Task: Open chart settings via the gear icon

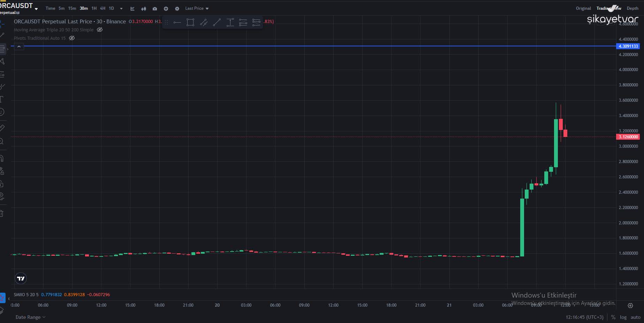Action: pos(177,8)
